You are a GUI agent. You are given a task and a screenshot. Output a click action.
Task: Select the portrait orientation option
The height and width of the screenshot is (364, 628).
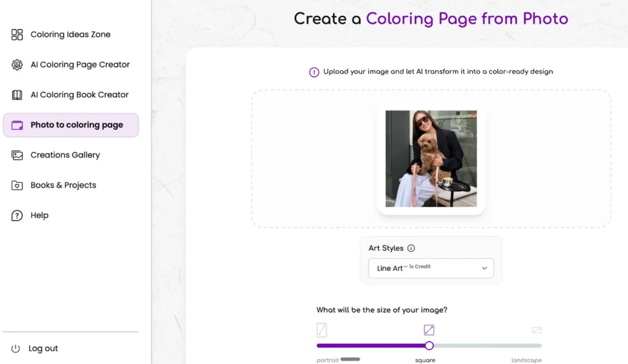(321, 330)
